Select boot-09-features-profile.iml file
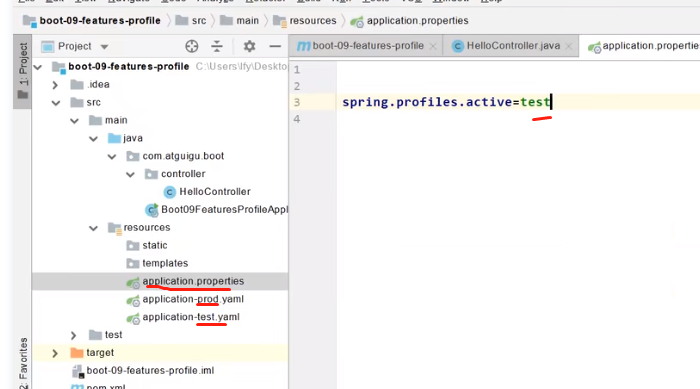The image size is (700, 389). [x=150, y=370]
